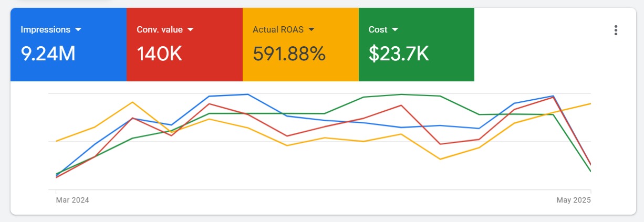
Task: Click the 9.24M impressions figure
Action: point(48,54)
